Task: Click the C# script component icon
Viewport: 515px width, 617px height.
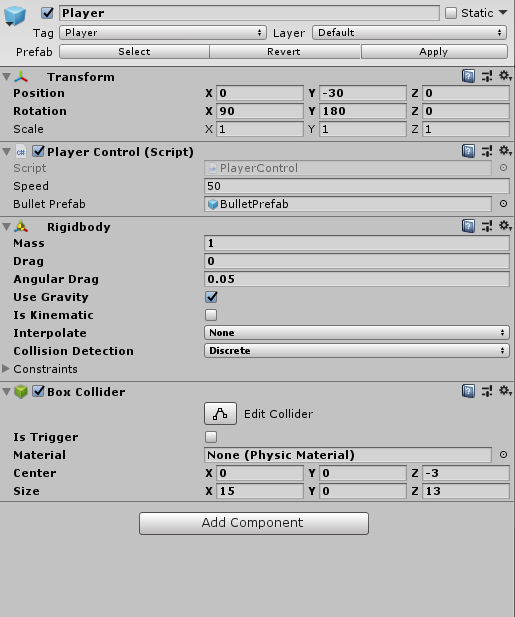Action: [x=21, y=152]
